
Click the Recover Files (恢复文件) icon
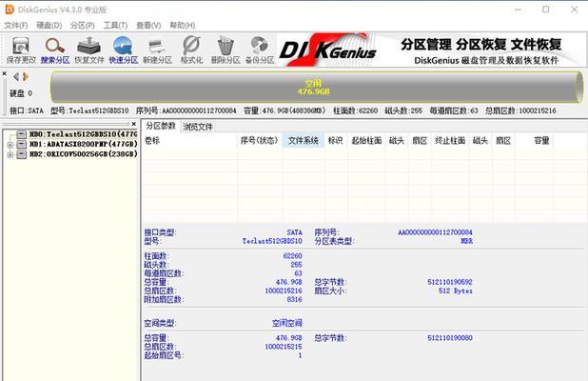[88, 50]
